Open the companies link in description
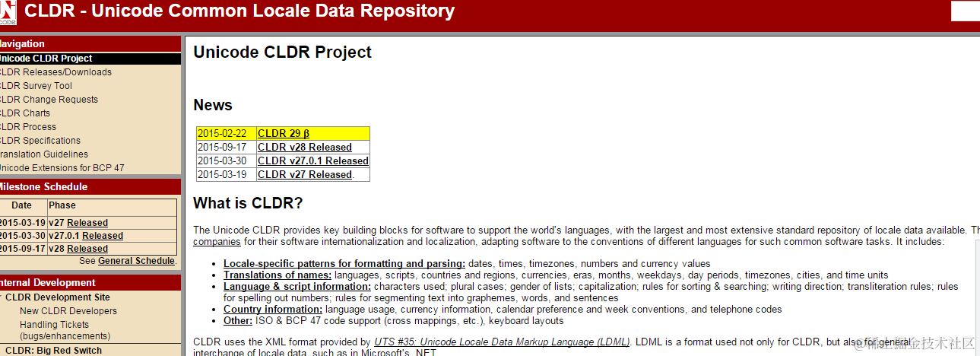Viewport: 980px width, 356px height. click(x=217, y=242)
